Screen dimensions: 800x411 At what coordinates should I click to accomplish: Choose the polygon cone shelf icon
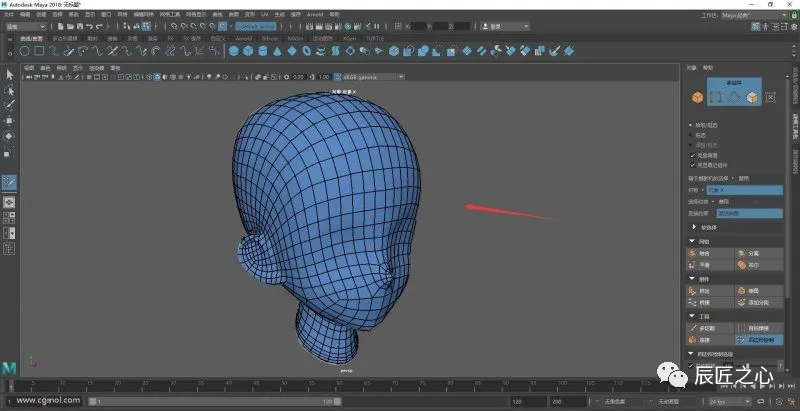click(276, 50)
